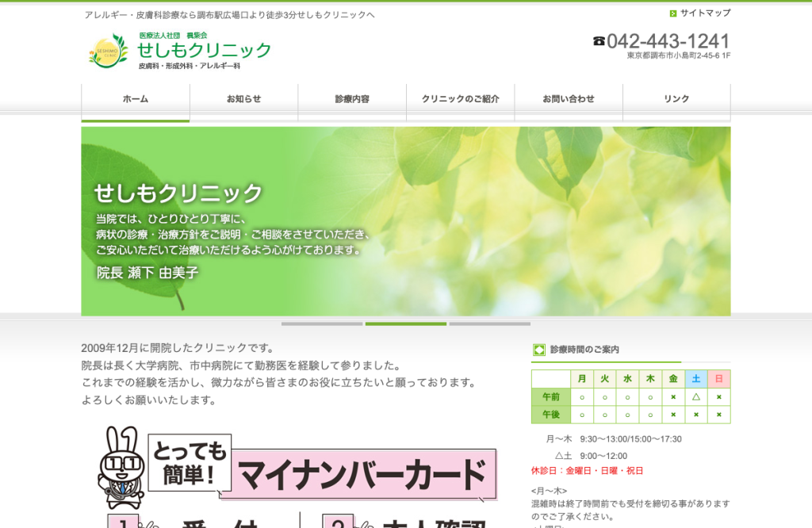Open the クリニックのご紹介 navigation tab
This screenshot has height=528, width=812.
[x=461, y=102]
